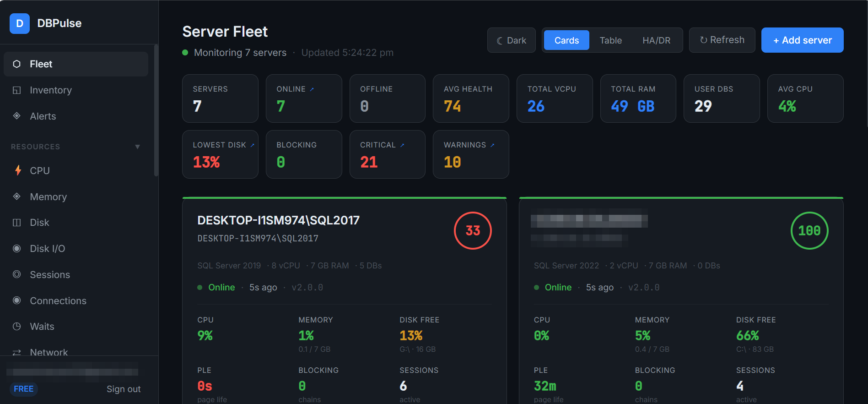Click the arrow icon on CRITICAL tile
Screen dimensions: 868x404
point(402,145)
